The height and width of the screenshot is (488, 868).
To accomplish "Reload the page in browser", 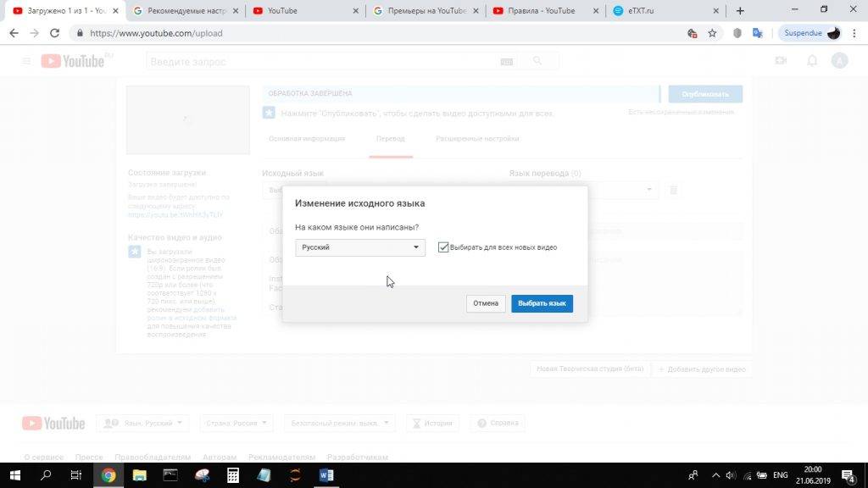I will tap(55, 33).
